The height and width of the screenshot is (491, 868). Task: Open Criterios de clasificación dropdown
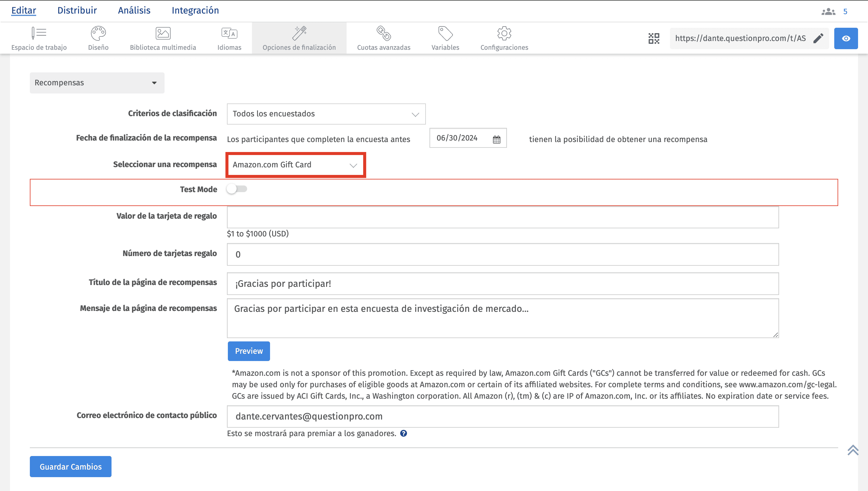326,114
